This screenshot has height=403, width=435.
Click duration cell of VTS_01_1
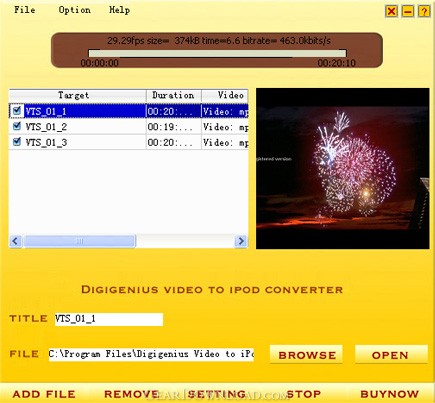point(174,111)
